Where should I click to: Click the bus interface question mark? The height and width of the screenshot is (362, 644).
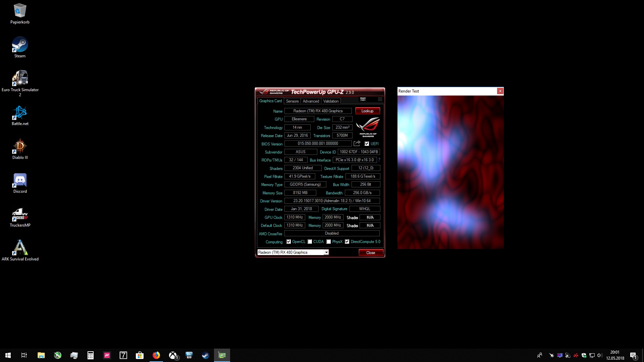pos(379,160)
